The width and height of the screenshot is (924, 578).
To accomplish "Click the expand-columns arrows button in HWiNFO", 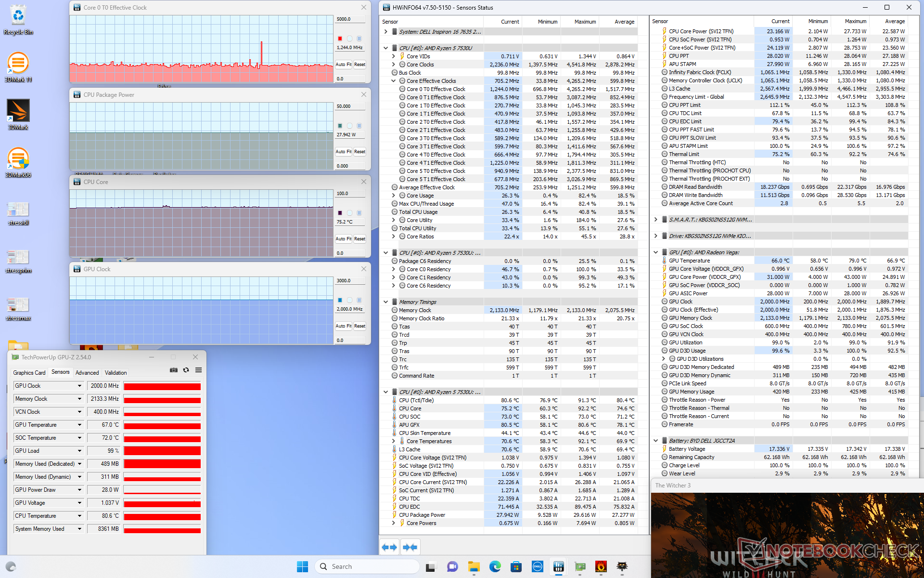I will (x=389, y=547).
